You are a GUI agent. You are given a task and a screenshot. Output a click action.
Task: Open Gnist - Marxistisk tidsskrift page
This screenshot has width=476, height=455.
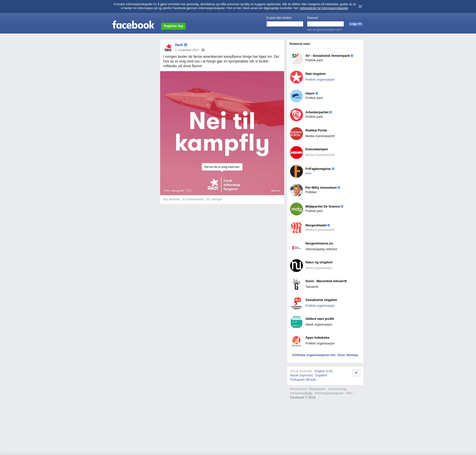tap(326, 281)
